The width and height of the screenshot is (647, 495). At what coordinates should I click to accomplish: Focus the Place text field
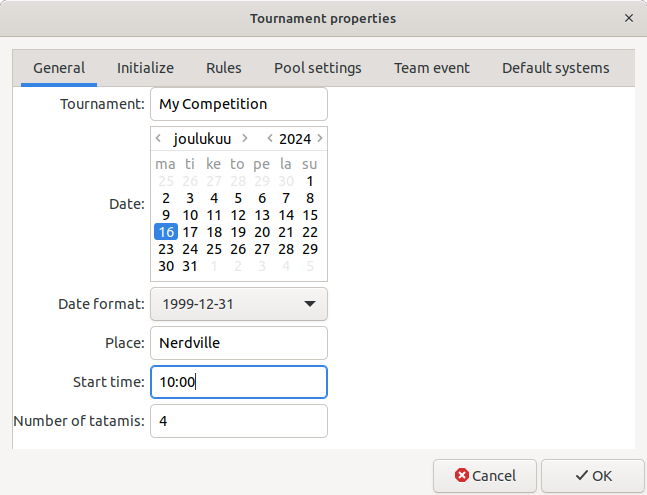(238, 343)
